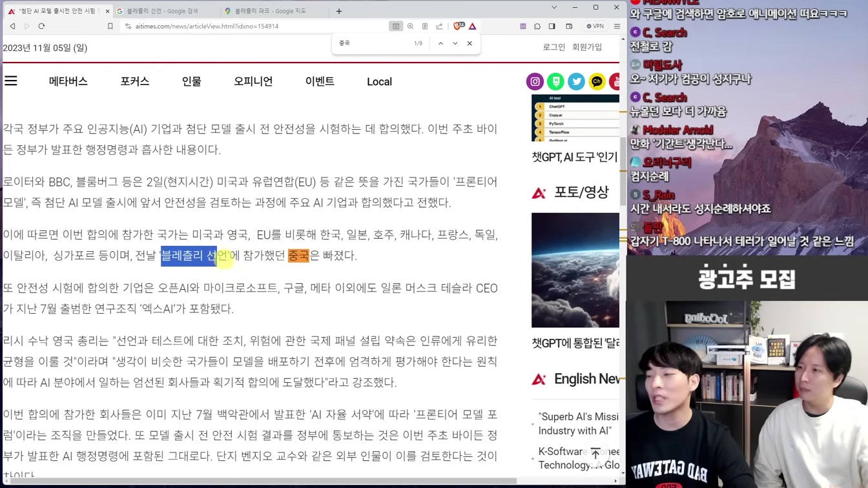The image size is (868, 488).
Task: Open the 오피니언 menu
Action: click(x=253, y=81)
